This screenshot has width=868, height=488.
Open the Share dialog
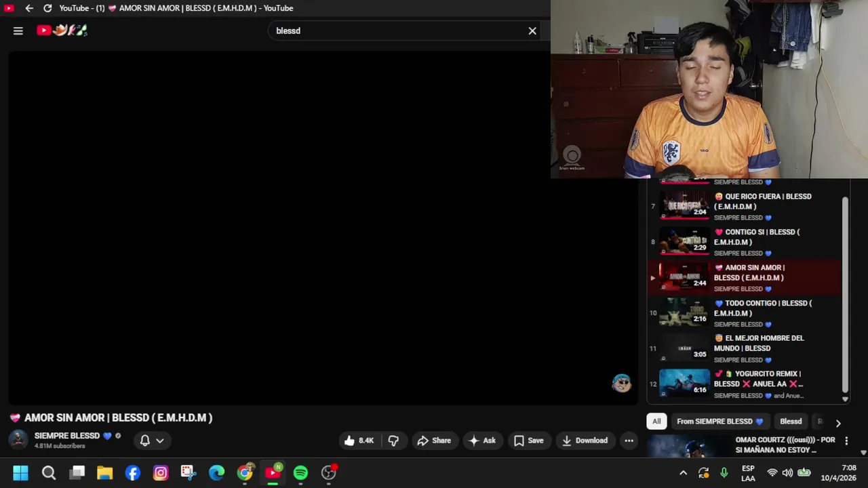click(x=434, y=441)
